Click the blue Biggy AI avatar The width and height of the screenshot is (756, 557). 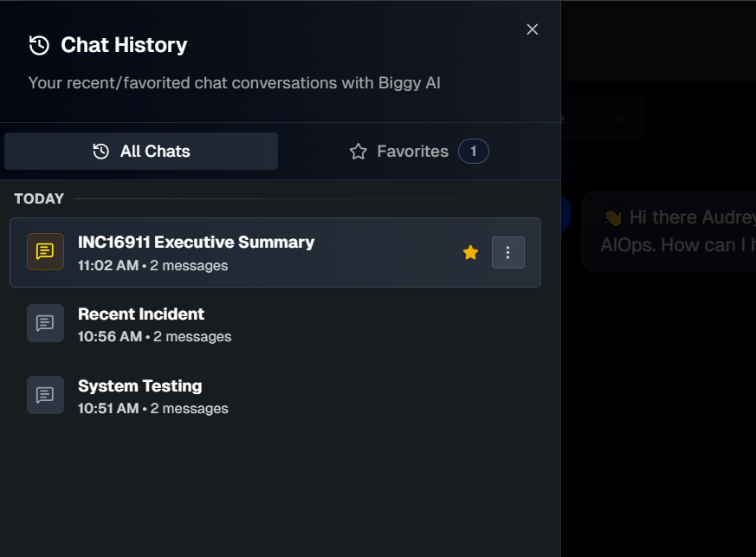pos(565,214)
